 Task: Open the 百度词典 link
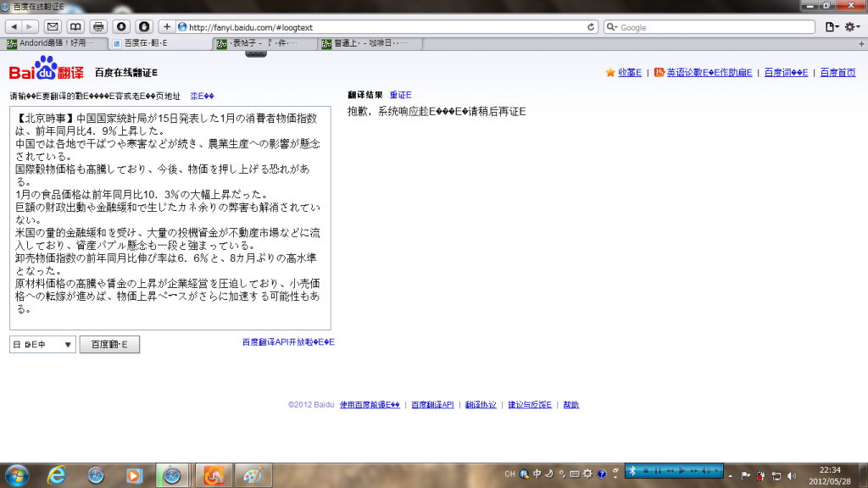click(786, 73)
